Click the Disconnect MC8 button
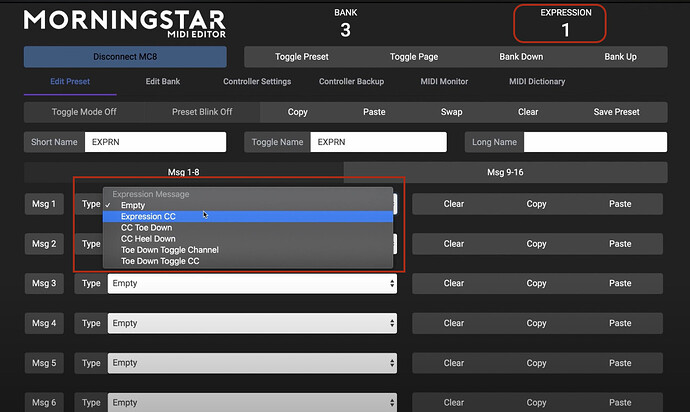The image size is (690, 412). coord(125,57)
